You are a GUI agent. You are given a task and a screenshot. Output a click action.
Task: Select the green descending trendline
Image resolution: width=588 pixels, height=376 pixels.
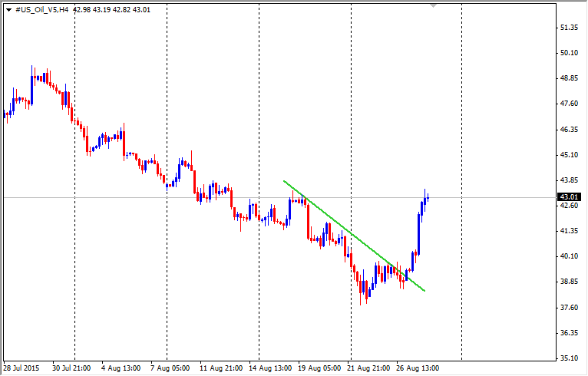(354, 236)
